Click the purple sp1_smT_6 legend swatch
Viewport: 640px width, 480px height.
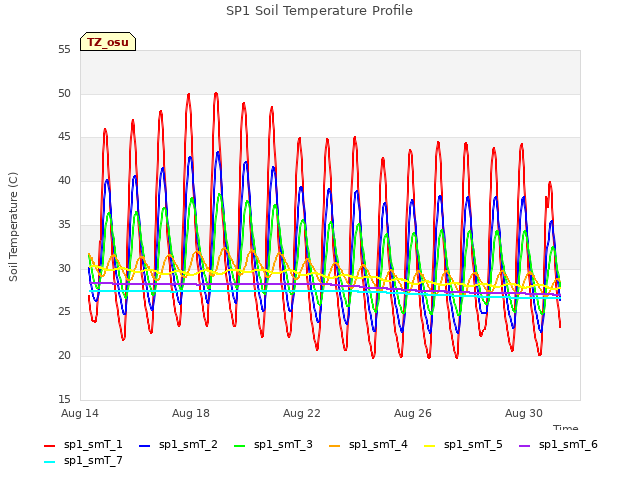pos(524,446)
